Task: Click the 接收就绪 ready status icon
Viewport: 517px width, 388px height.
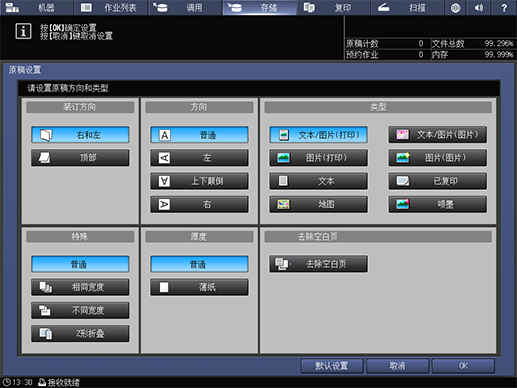Action: (x=42, y=382)
